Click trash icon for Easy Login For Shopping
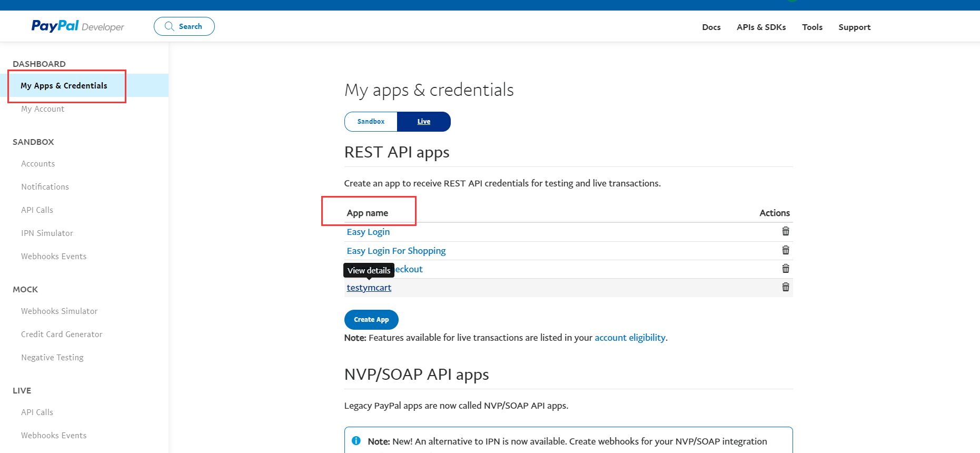980x453 pixels. (785, 250)
